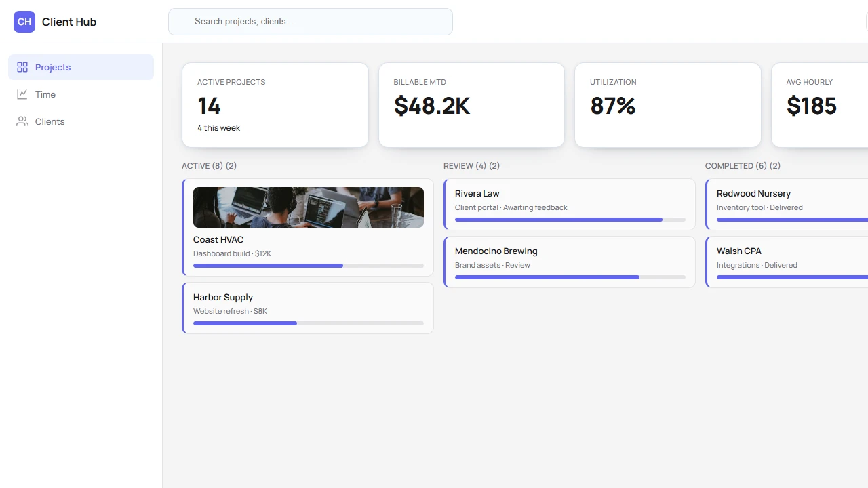
Task: Open the Walsh CPA project card
Action: 787,262
